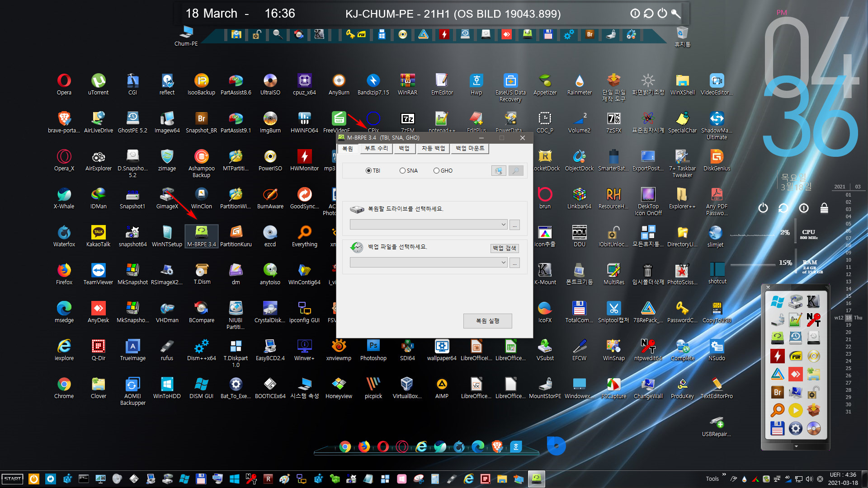Select the GHO radio option

click(x=443, y=171)
